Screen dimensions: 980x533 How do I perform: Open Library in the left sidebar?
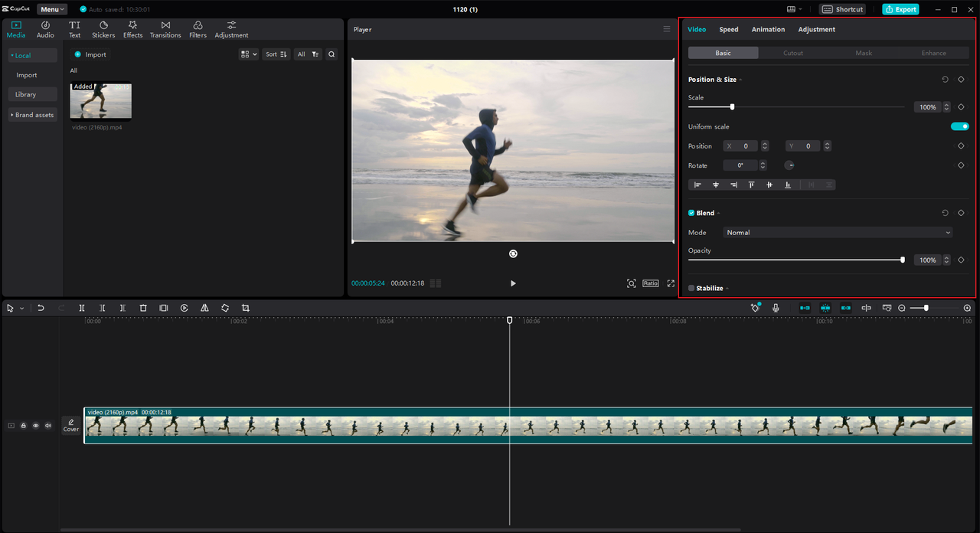pos(33,94)
